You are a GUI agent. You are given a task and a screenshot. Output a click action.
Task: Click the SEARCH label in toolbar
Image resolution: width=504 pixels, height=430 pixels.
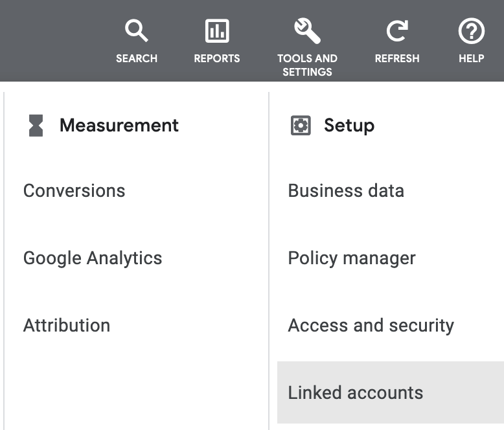[x=137, y=58]
